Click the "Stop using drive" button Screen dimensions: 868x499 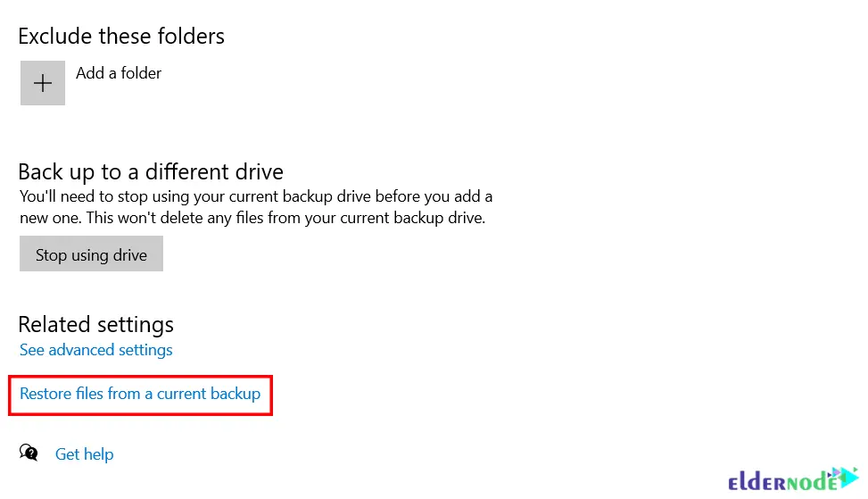point(91,254)
